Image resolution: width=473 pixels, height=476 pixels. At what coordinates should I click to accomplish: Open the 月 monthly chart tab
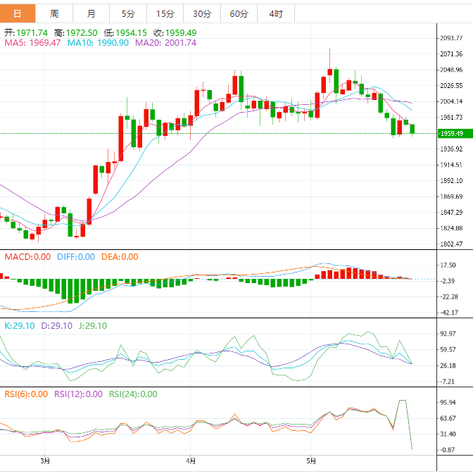[92, 13]
